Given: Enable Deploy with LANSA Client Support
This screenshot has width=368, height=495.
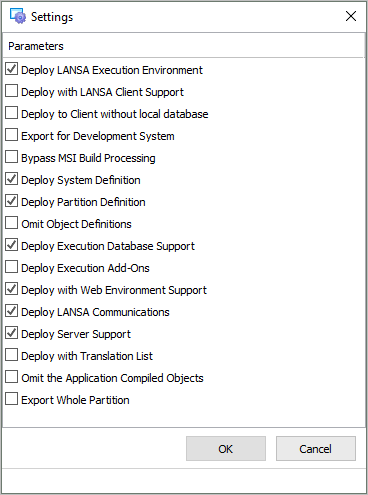Looking at the screenshot, I should click(12, 91).
